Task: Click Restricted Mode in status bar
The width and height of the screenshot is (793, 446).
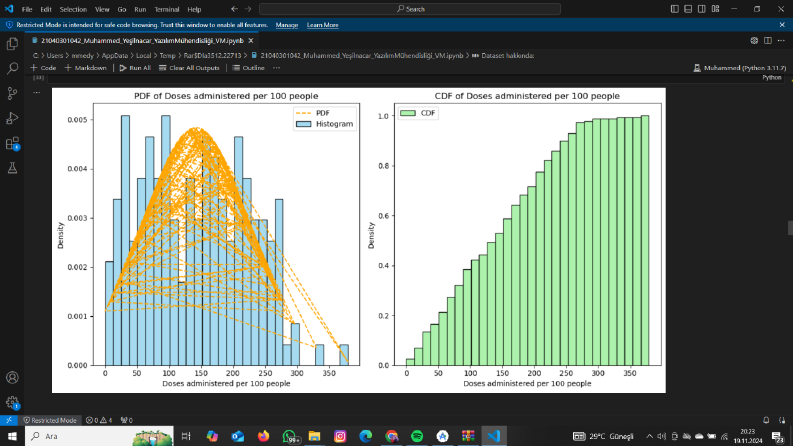Action: [50, 420]
